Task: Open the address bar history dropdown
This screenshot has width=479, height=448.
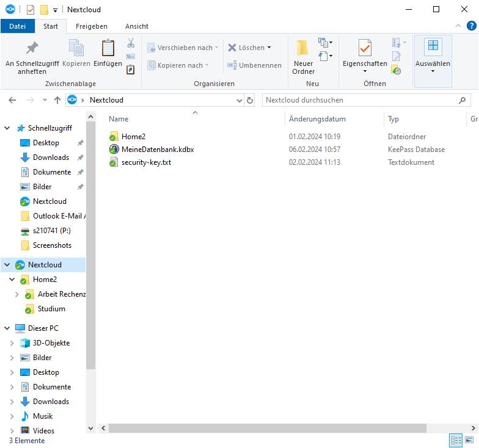Action: [x=239, y=100]
